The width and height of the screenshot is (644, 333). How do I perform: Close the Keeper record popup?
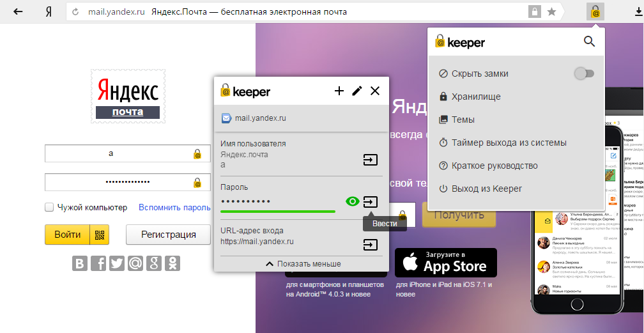pos(375,91)
